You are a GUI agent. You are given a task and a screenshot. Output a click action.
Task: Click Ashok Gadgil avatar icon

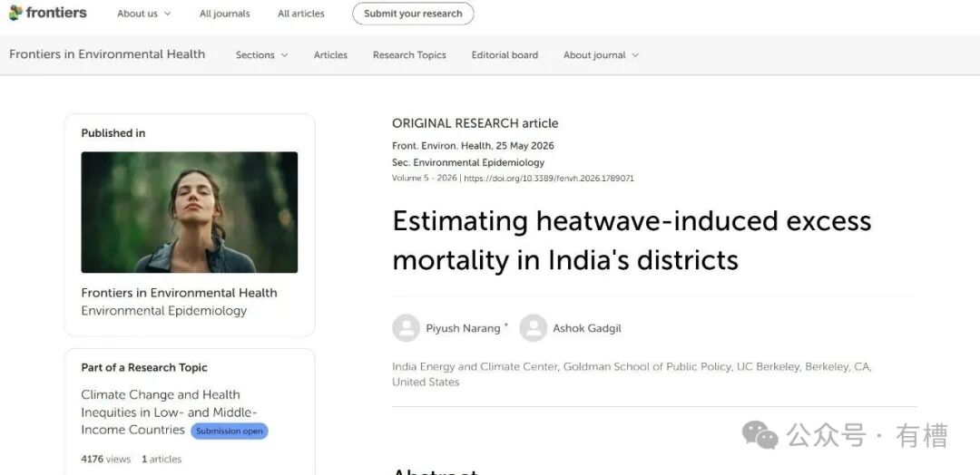[534, 327]
